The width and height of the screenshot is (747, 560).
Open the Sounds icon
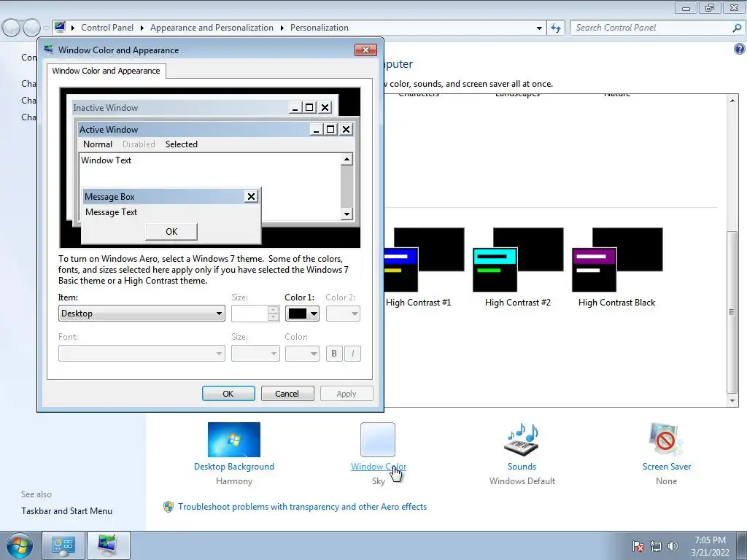(522, 440)
